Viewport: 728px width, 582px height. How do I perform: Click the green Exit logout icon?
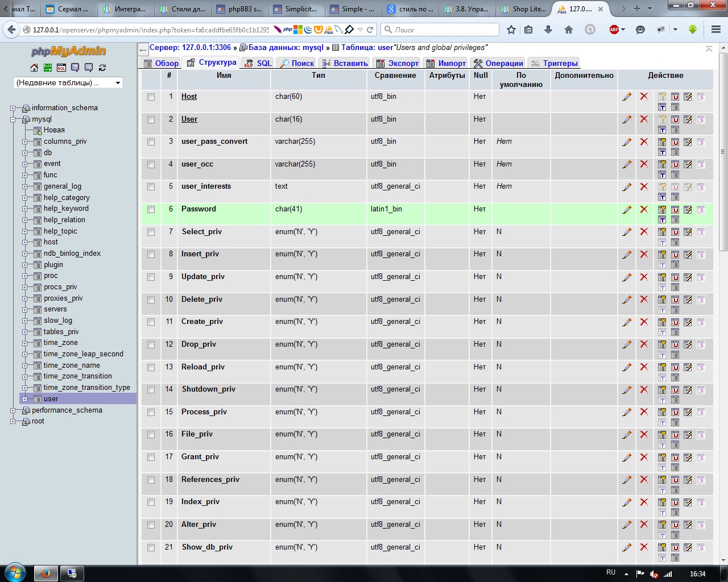48,68
